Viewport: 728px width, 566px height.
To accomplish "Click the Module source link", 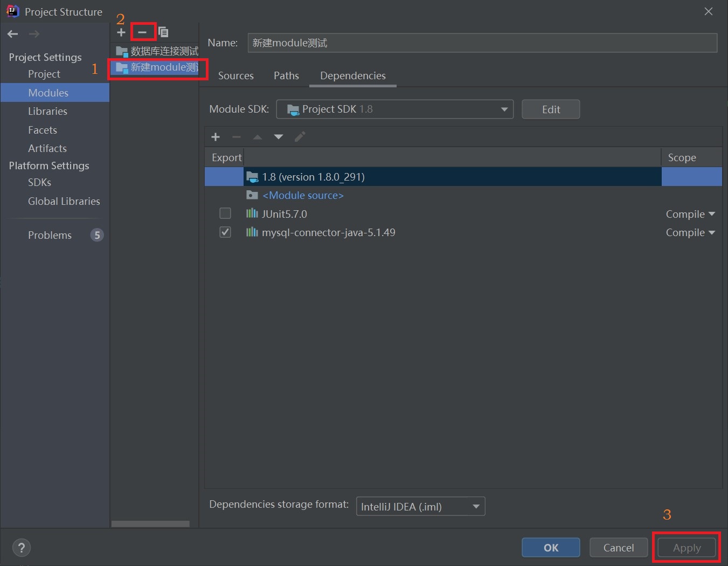I will pyautogui.click(x=303, y=195).
